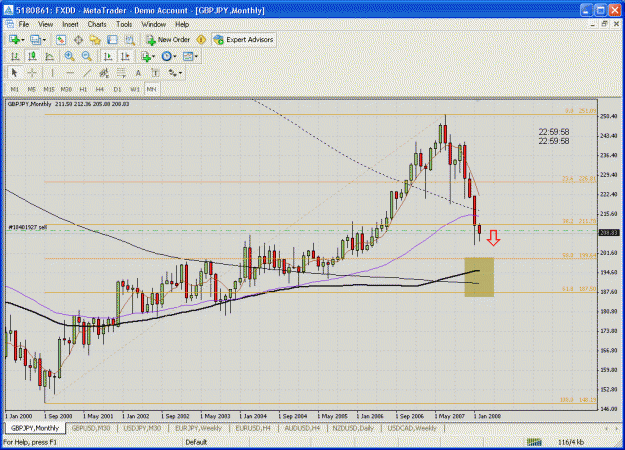The width and height of the screenshot is (625, 450).
Task: Click the MetaTrader application icon in title bar
Action: 8,10
